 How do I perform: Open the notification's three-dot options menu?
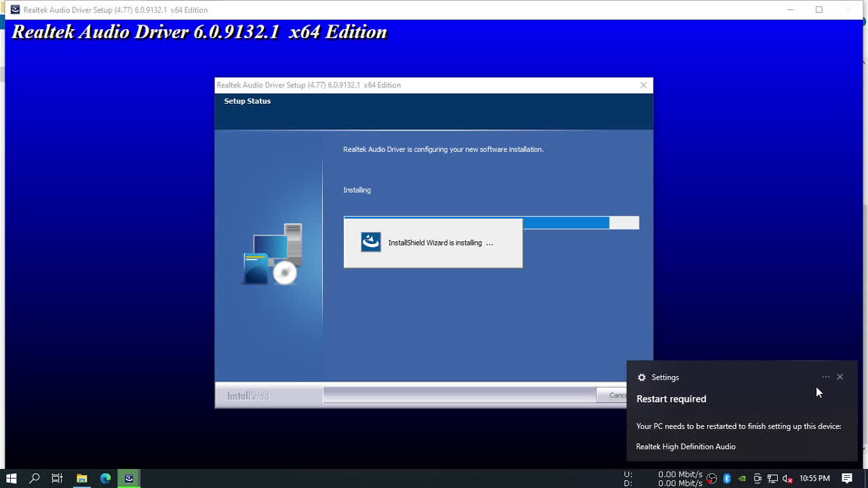coord(825,377)
